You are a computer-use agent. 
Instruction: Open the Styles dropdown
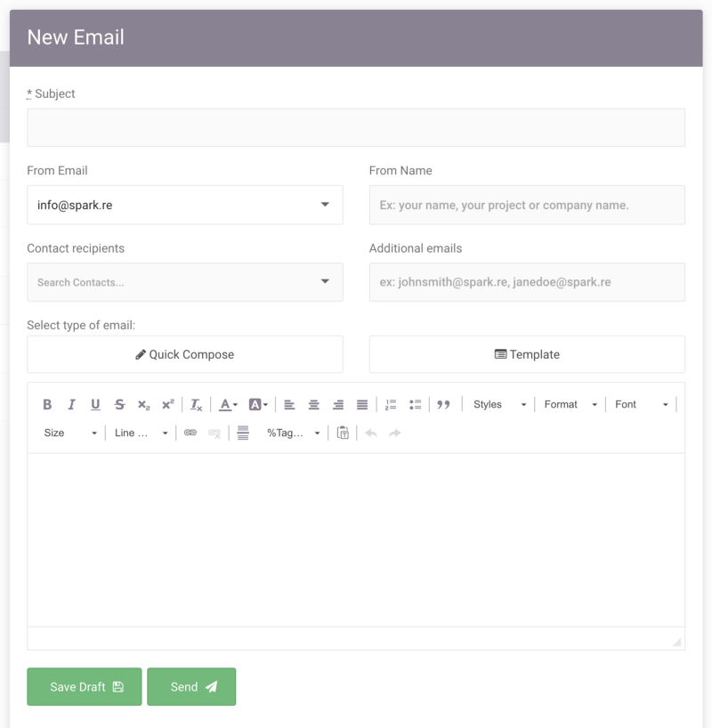pos(499,404)
